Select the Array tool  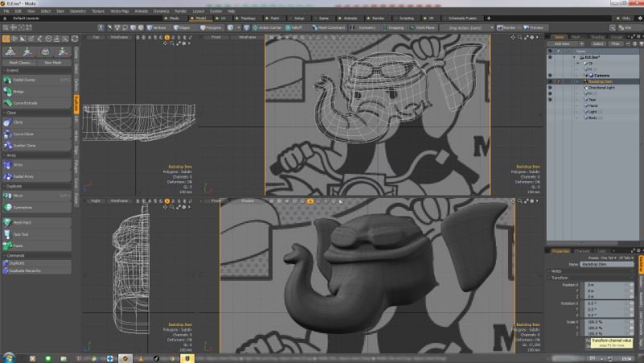click(x=36, y=165)
